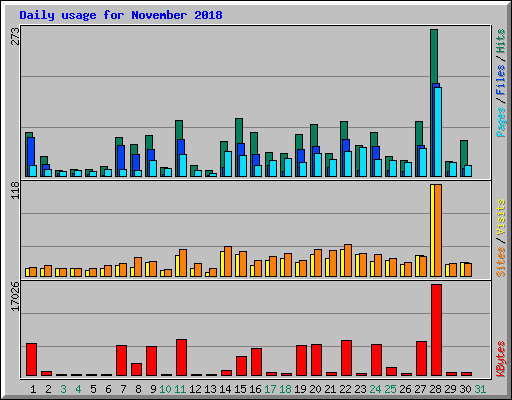The image size is (512, 400).
Task: Click day label 9 on the x-axis
Action: (x=153, y=389)
